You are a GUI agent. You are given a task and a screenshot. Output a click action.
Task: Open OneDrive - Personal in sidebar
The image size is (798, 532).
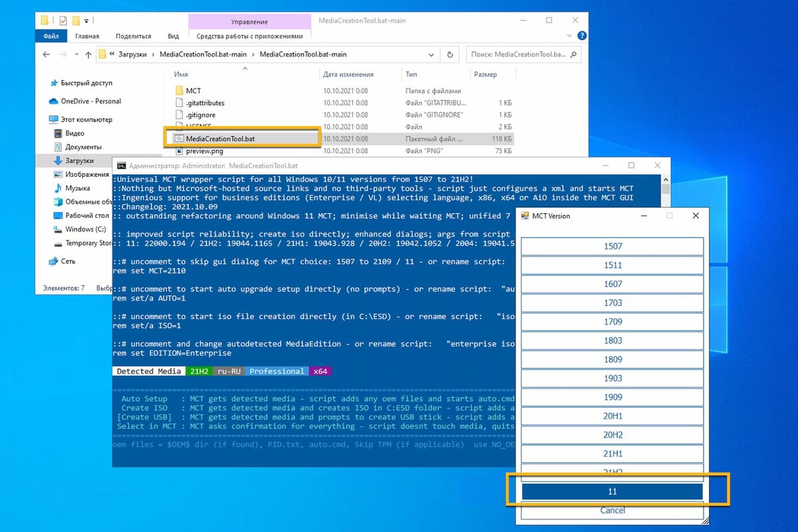click(x=91, y=101)
